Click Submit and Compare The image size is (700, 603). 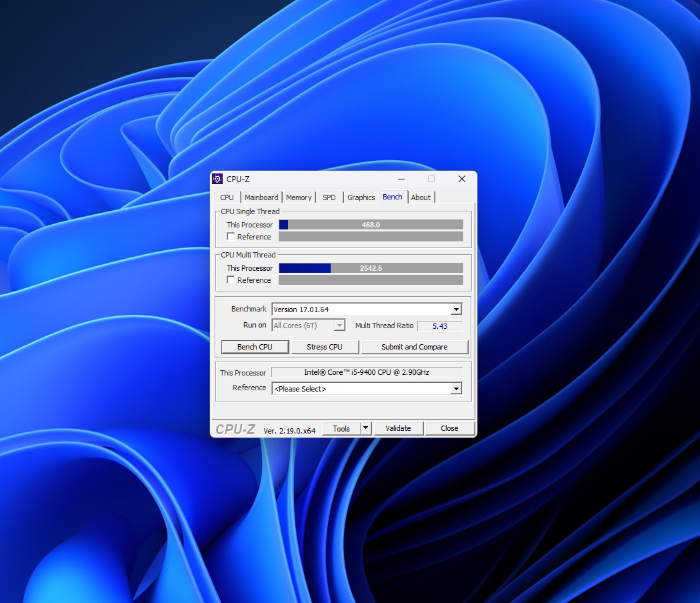414,347
